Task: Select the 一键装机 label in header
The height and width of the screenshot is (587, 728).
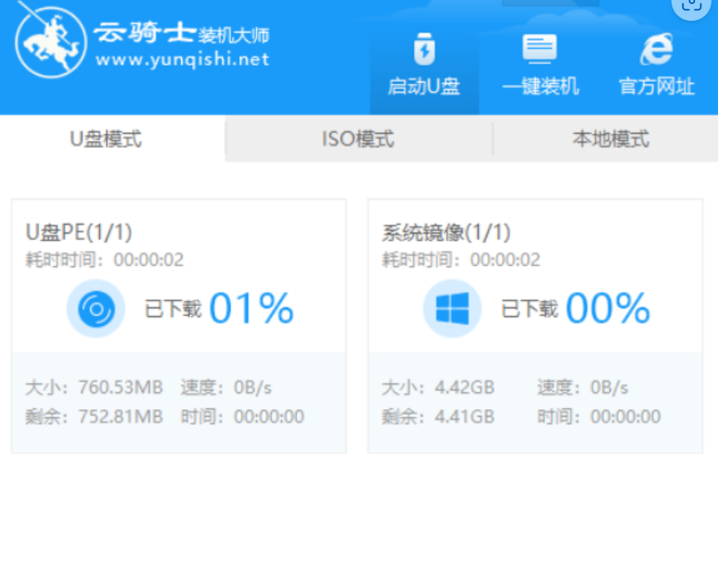Action: (x=540, y=86)
